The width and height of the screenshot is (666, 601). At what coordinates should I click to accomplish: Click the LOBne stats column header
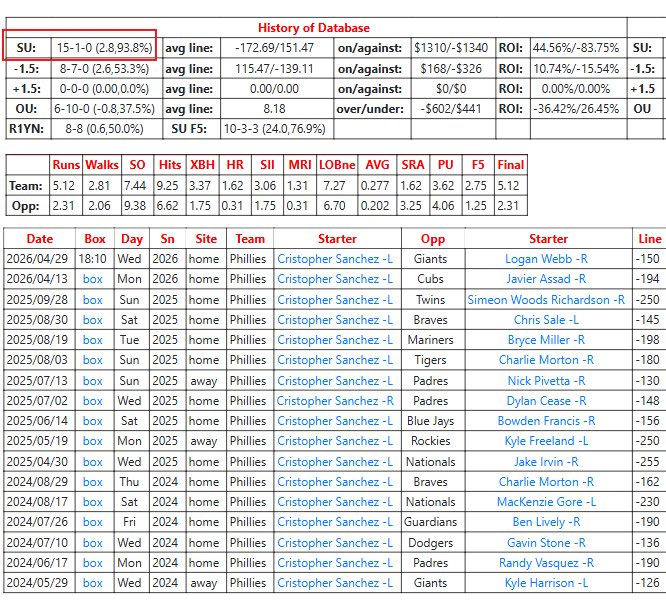[x=337, y=165]
